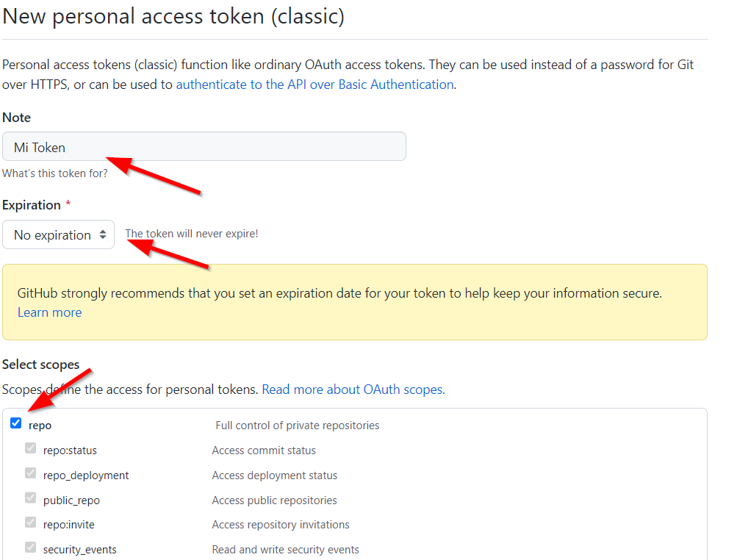737x560 pixels.
Task: Click the repo scope label
Action: click(40, 426)
